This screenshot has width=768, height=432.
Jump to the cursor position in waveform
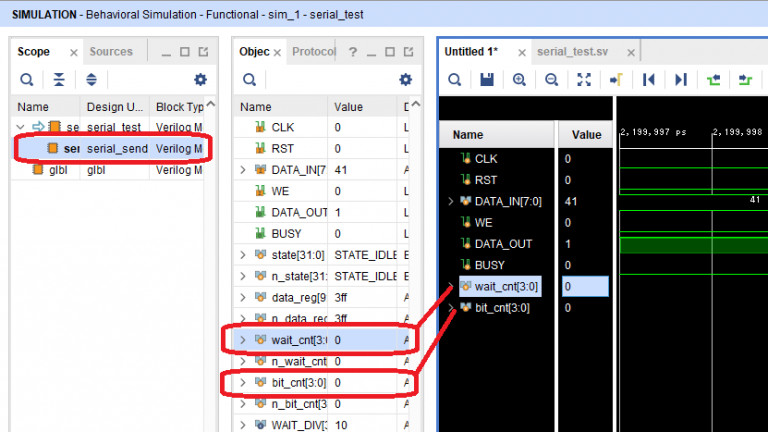(x=615, y=80)
